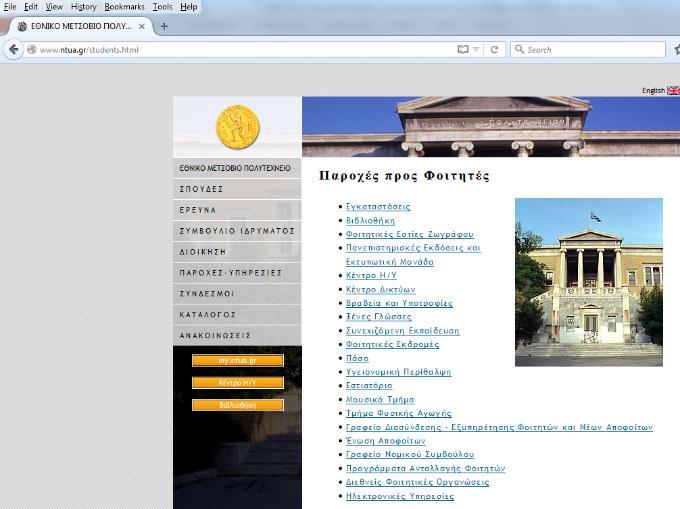Click the browser back arrow button
The height and width of the screenshot is (509, 680).
(13, 49)
